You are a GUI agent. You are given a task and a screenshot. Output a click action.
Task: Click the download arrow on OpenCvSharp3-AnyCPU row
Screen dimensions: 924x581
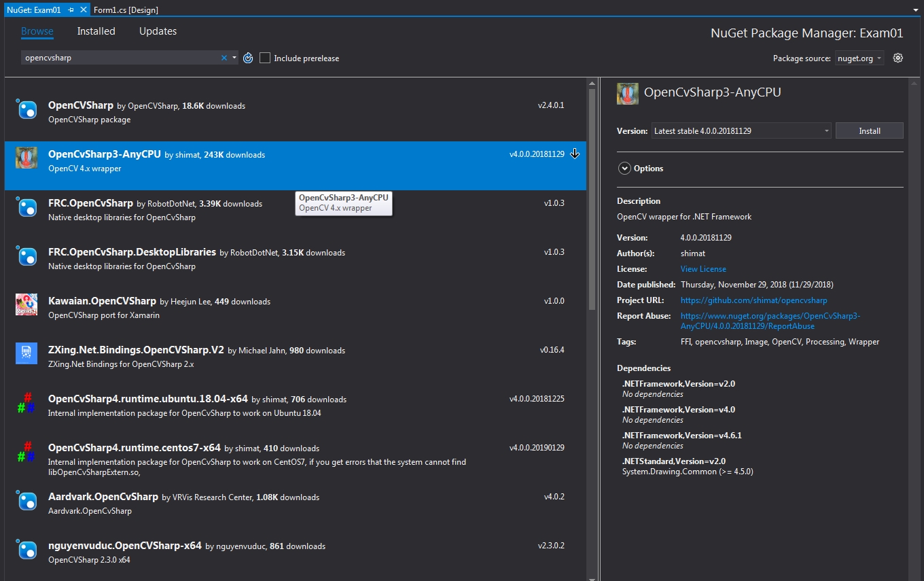point(575,154)
